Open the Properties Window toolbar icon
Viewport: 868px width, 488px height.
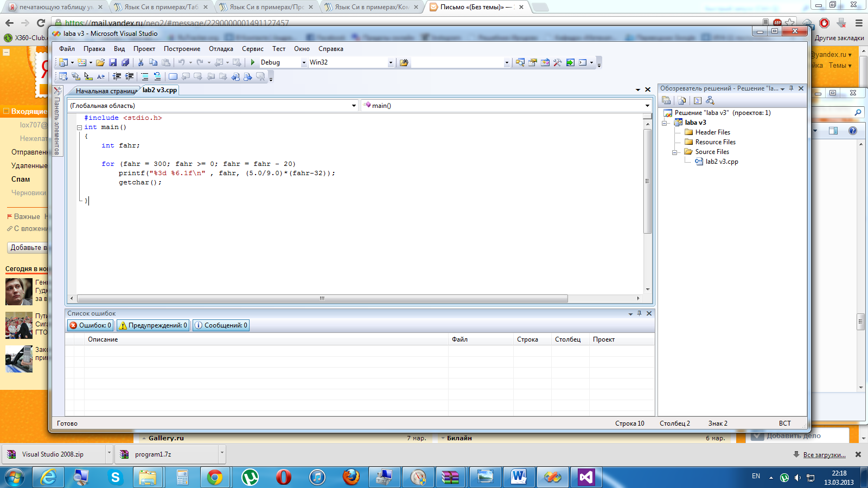click(x=533, y=62)
